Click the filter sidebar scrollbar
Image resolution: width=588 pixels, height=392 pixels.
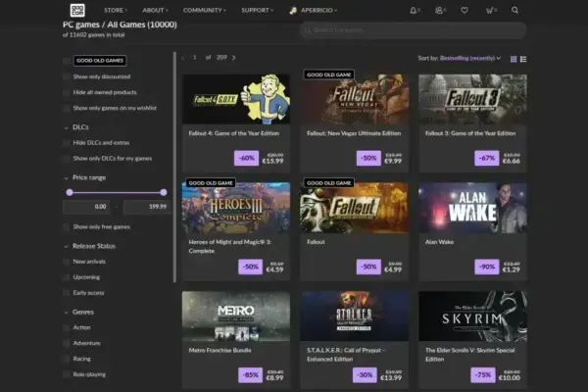point(174,167)
